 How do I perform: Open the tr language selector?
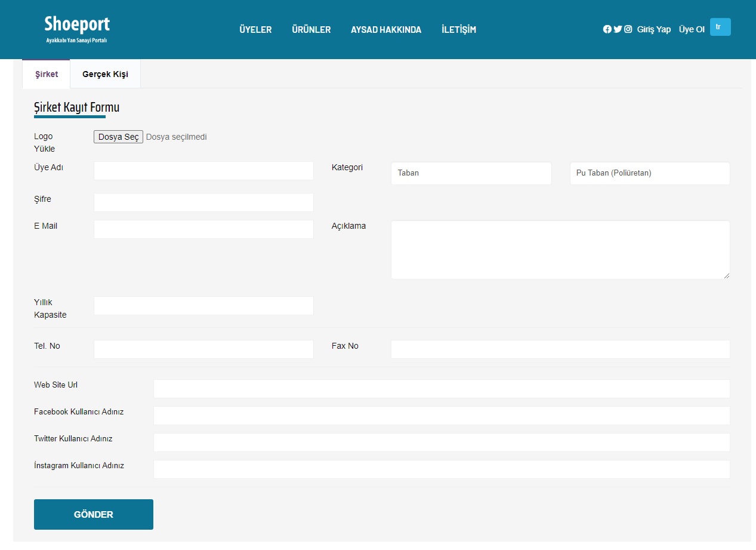pyautogui.click(x=720, y=27)
